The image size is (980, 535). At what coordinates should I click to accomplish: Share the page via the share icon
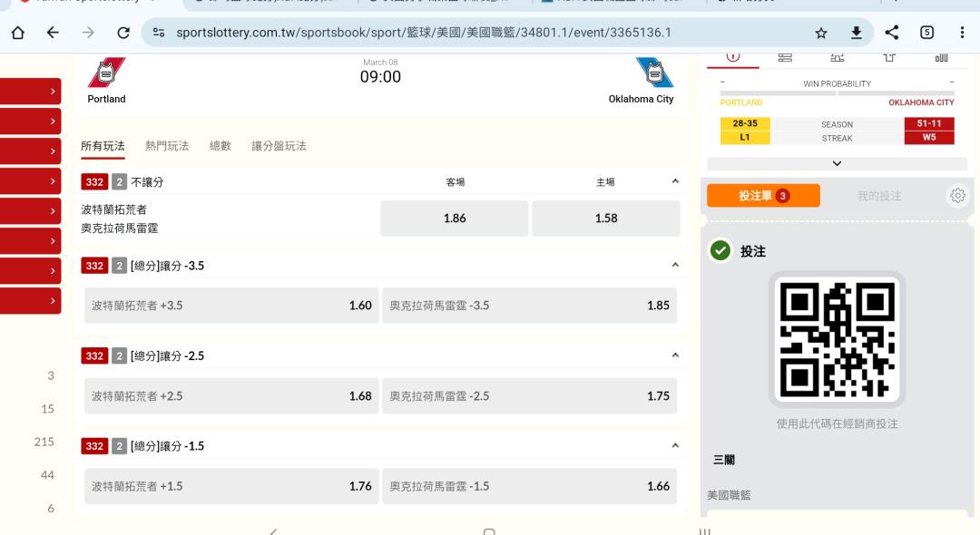click(892, 33)
